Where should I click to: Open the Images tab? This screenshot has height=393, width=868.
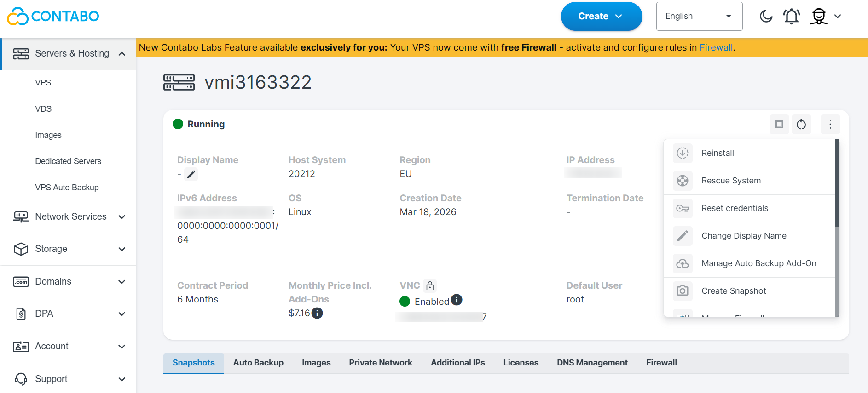tap(316, 363)
